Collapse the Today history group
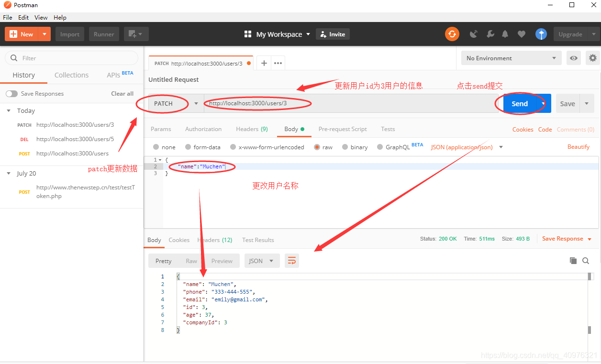 pyautogui.click(x=9, y=110)
